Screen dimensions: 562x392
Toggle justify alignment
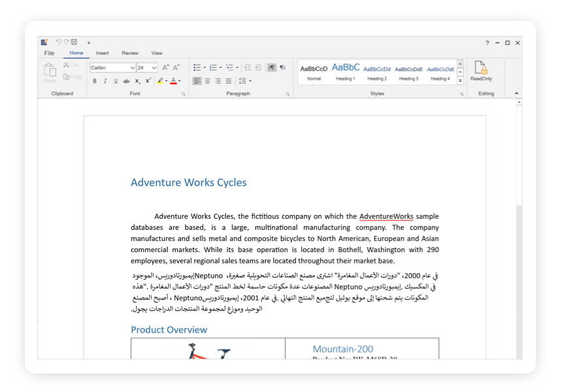tap(227, 80)
